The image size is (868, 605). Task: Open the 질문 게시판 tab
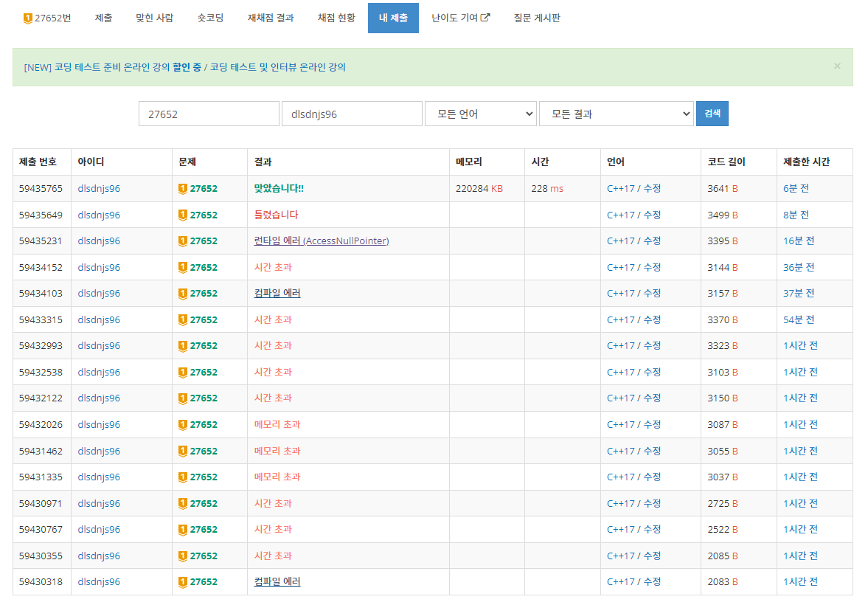pos(537,18)
